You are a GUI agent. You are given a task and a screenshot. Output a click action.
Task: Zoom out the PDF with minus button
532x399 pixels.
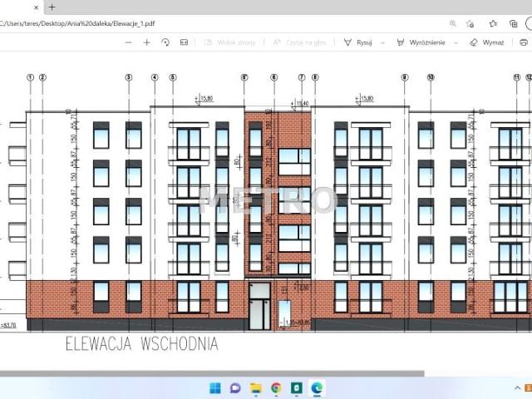(x=128, y=42)
